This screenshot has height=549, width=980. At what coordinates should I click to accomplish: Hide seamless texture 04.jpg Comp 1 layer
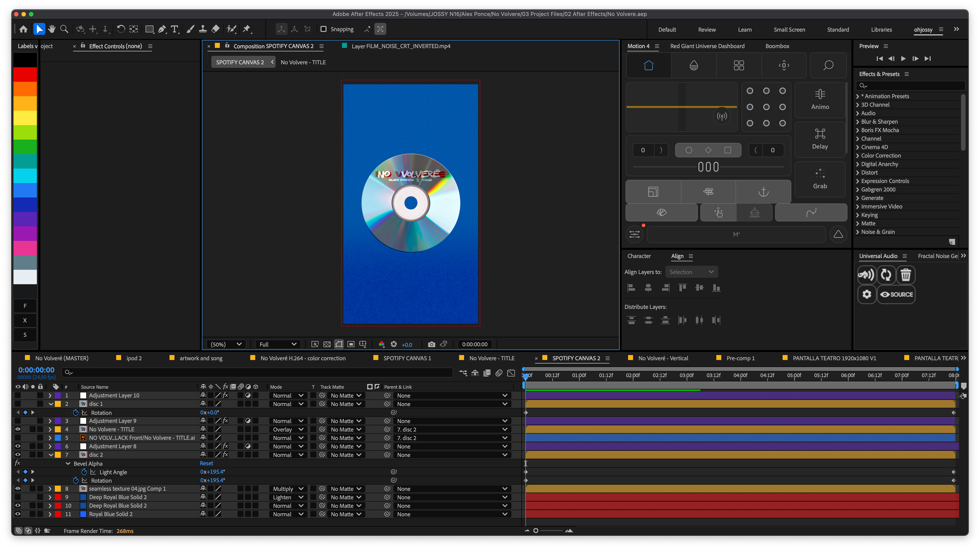point(18,488)
